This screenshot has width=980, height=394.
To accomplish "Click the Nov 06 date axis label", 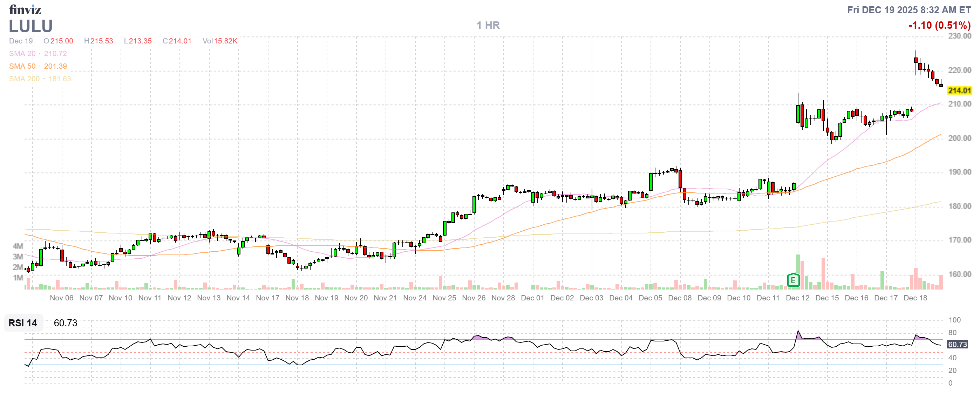I will 61,298.
